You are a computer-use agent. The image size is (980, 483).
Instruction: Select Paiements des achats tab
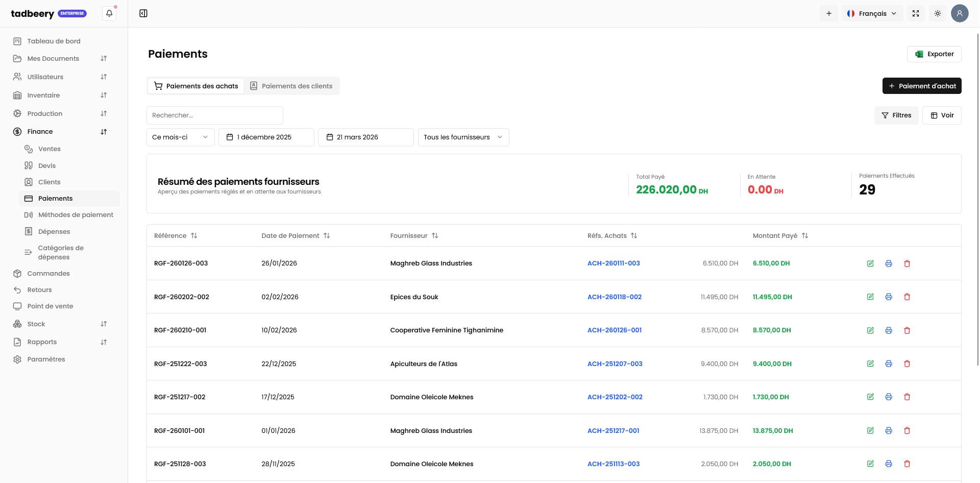[196, 86]
